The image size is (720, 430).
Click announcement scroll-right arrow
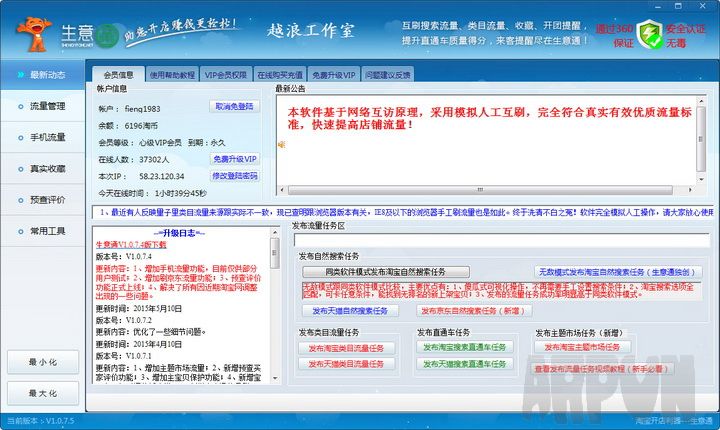[x=690, y=189]
